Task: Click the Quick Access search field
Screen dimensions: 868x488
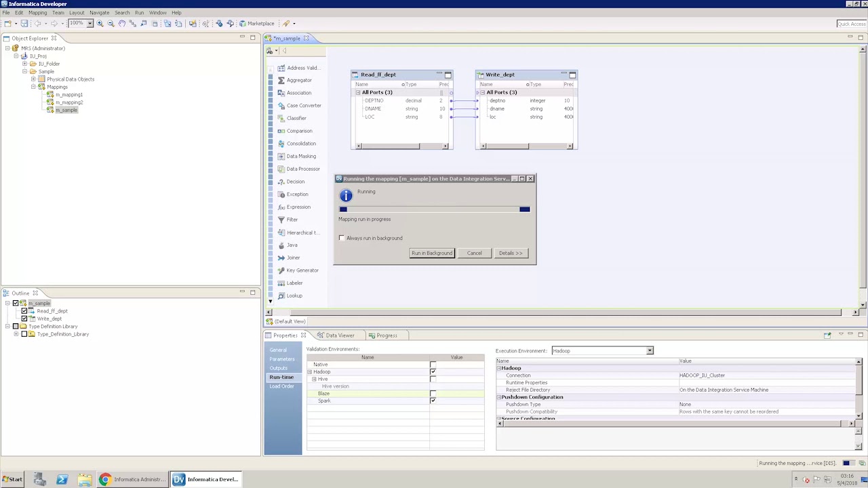Action: (850, 24)
